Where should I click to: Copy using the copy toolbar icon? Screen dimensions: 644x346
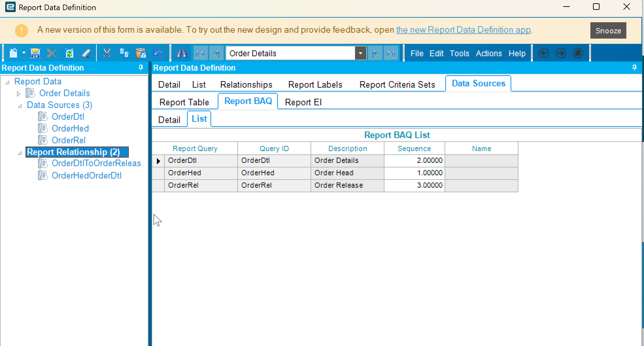[x=124, y=53]
